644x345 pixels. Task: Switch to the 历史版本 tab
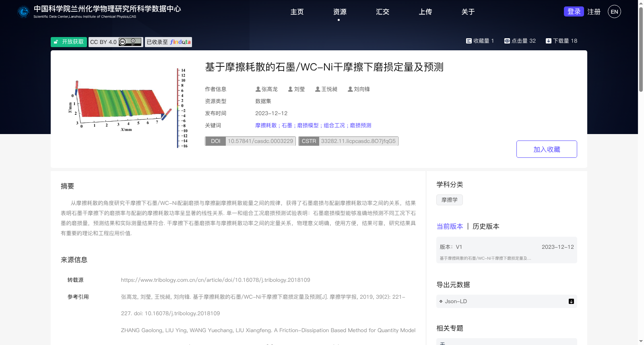[486, 226]
